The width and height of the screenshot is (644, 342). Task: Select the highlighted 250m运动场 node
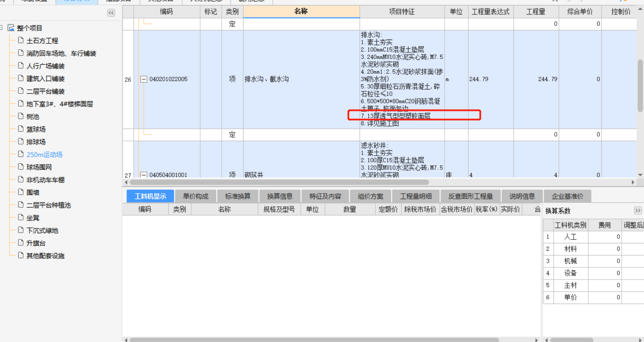(x=44, y=154)
